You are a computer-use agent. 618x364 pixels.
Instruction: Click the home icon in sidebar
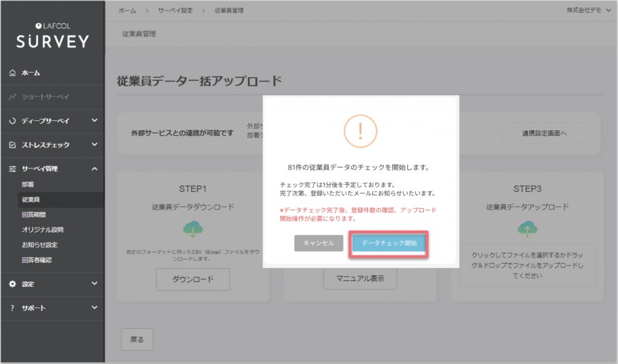(13, 73)
